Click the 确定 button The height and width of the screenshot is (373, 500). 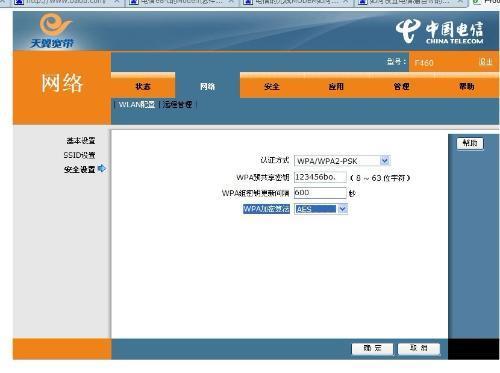click(372, 348)
